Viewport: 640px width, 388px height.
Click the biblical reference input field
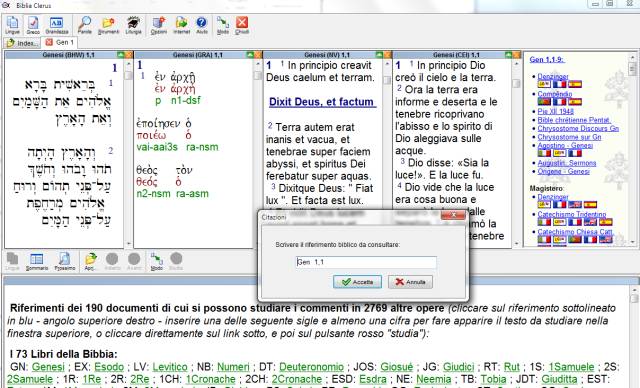[366, 262]
